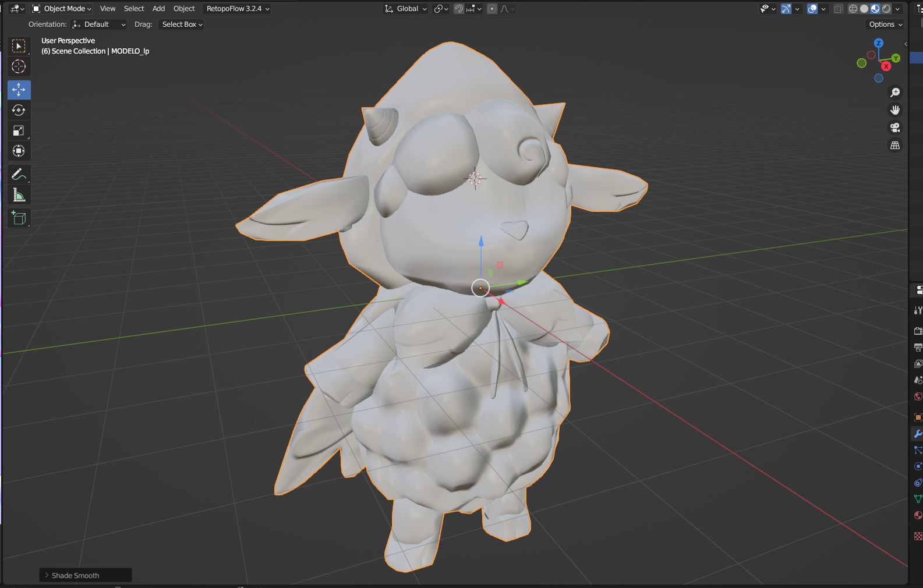
Task: Toggle proportional editing
Action: click(492, 9)
